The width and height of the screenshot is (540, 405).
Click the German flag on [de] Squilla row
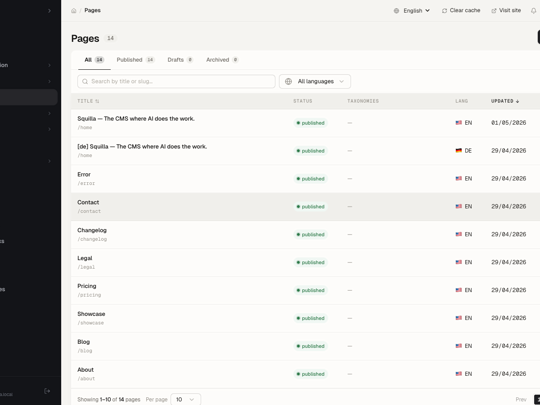click(x=459, y=150)
